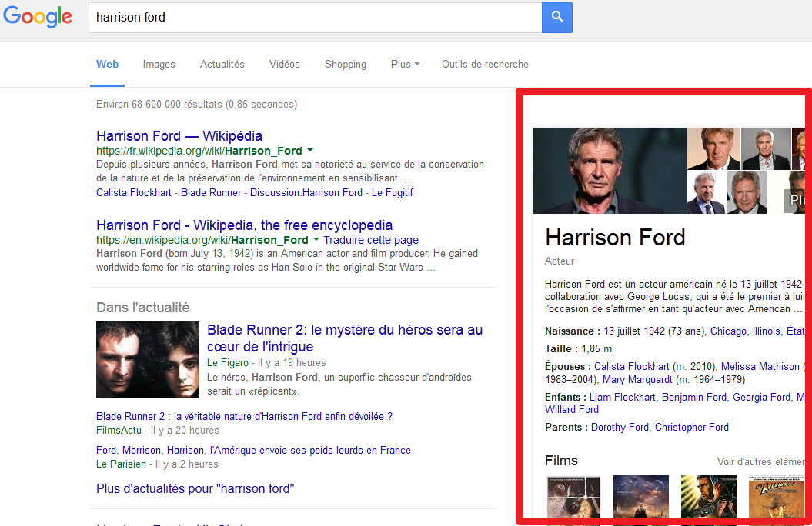The width and height of the screenshot is (812, 526).
Task: Select the Vidéos tab
Action: tap(284, 64)
